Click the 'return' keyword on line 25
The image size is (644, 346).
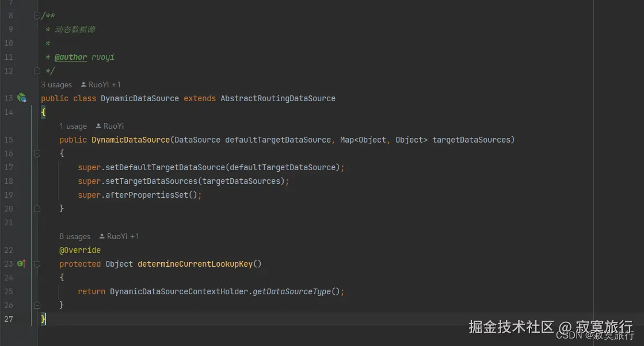click(x=92, y=291)
